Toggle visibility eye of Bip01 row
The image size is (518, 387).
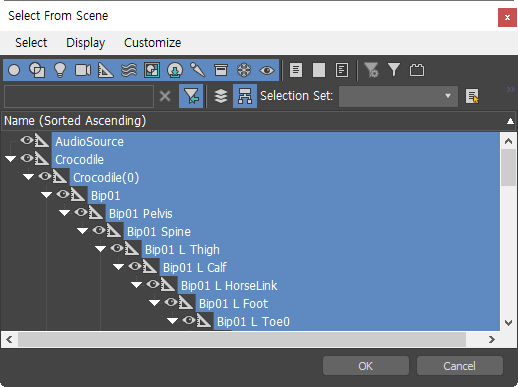click(63, 194)
